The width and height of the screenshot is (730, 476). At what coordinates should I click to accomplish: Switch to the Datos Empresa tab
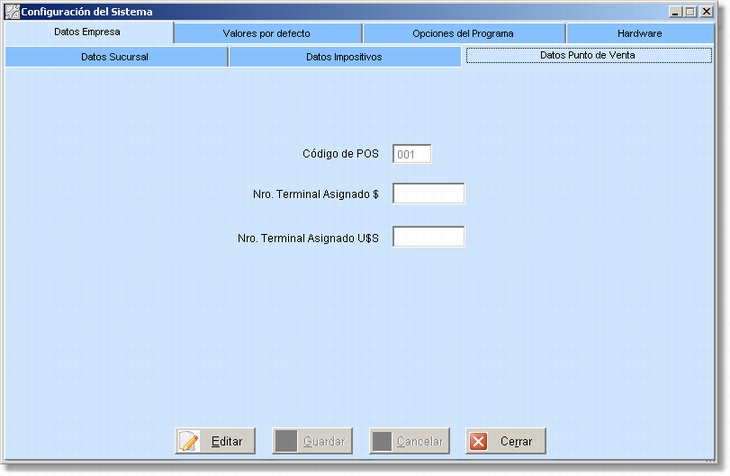point(87,32)
